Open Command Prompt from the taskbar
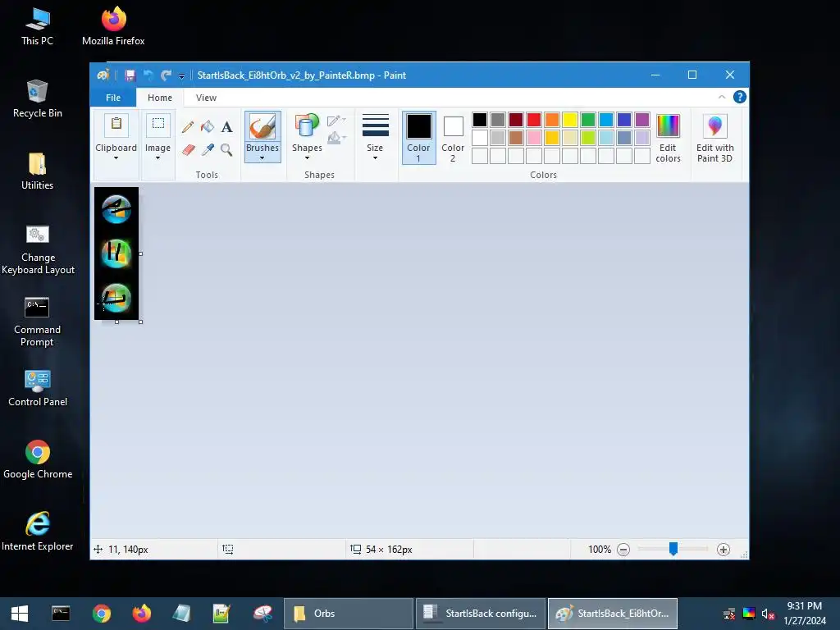Viewport: 840px width, 630px height. (x=61, y=614)
